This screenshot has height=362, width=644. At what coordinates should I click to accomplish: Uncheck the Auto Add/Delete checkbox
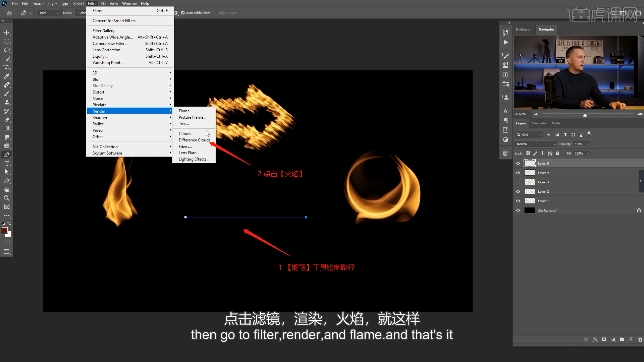click(183, 13)
